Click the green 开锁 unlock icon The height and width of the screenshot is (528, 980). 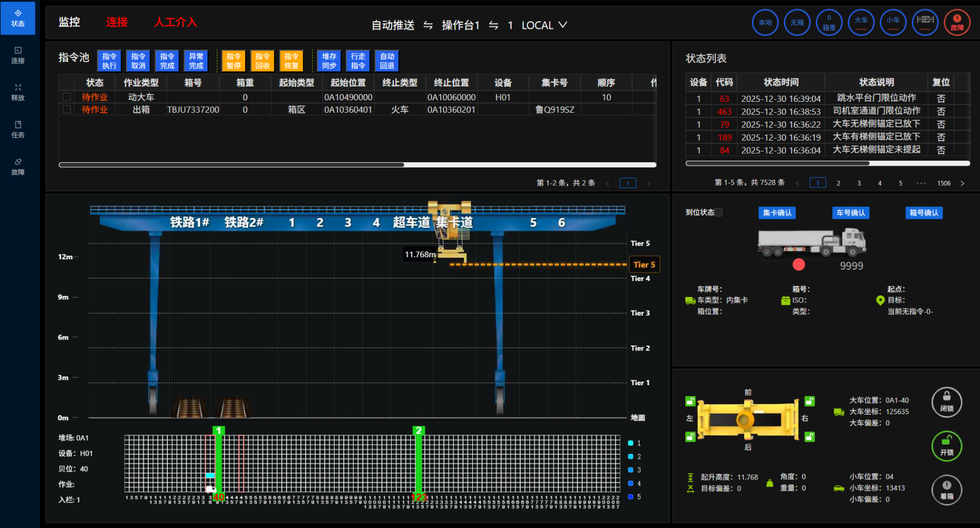946,446
